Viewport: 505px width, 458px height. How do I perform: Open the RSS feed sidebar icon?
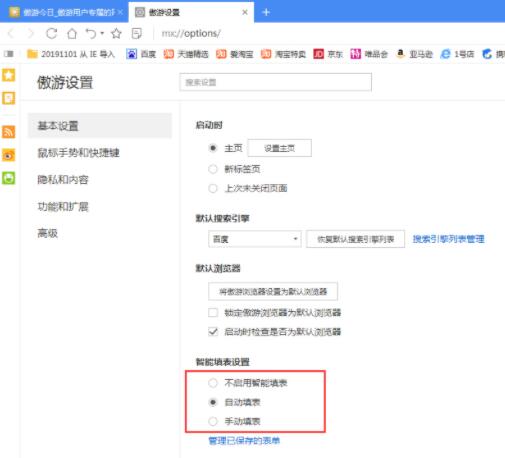[9, 132]
